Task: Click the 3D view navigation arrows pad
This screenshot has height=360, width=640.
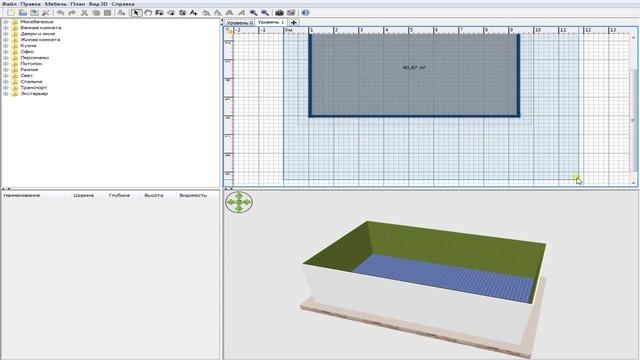Action: click(x=239, y=202)
